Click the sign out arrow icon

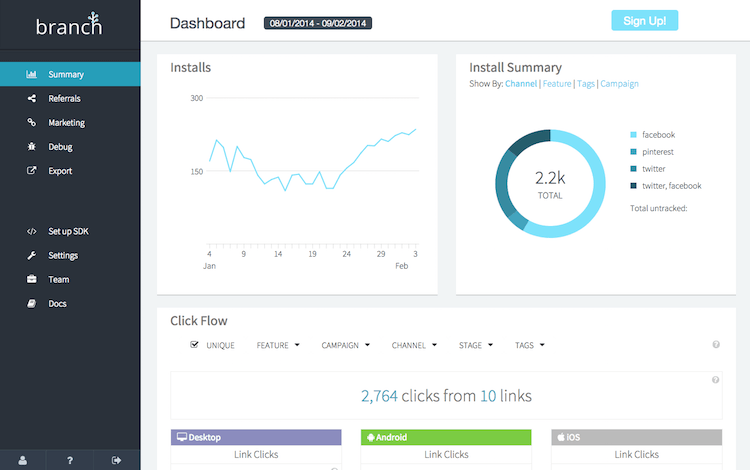[x=116, y=460]
